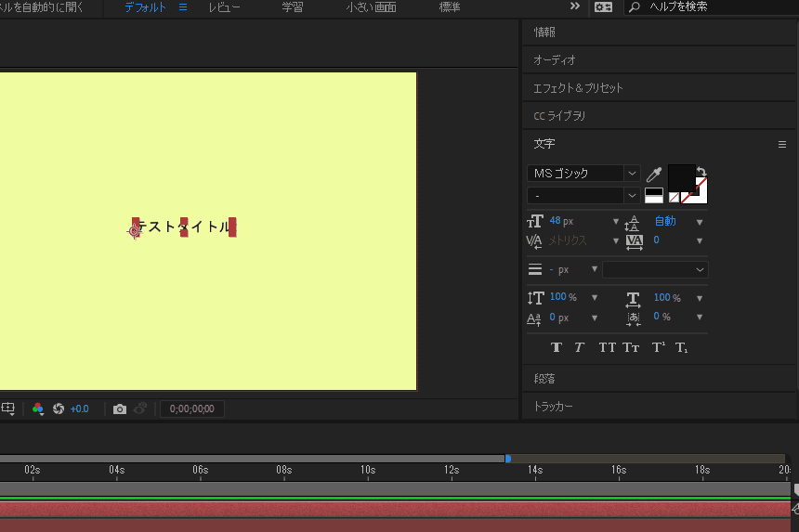Open the show channel RGB icon
The image size is (799, 532).
38,409
